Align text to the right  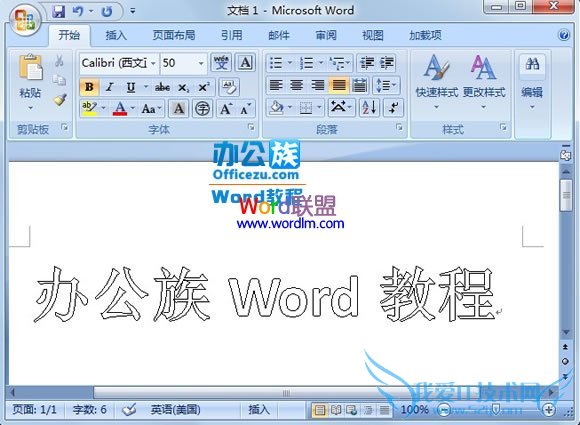317,85
